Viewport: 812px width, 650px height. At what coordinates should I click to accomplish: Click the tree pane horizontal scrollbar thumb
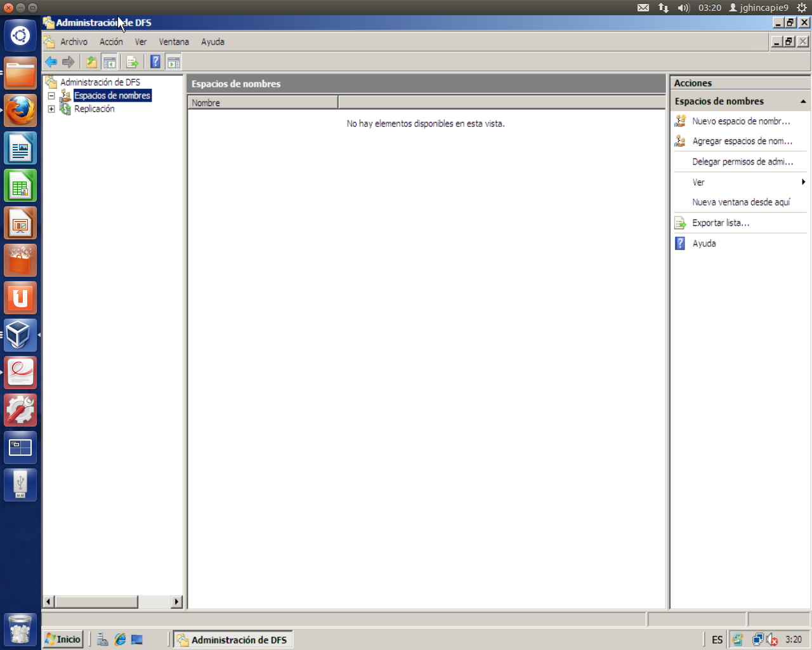(x=96, y=602)
